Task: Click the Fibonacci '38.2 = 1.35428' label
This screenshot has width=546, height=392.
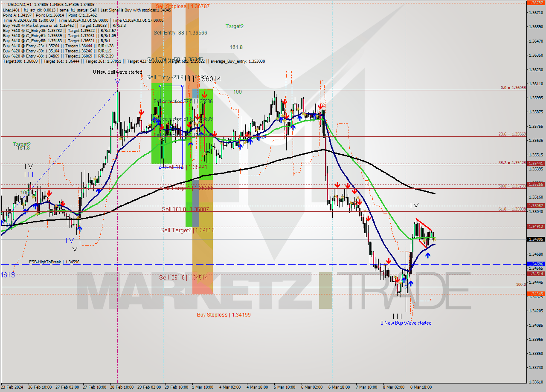Action: [x=512, y=162]
